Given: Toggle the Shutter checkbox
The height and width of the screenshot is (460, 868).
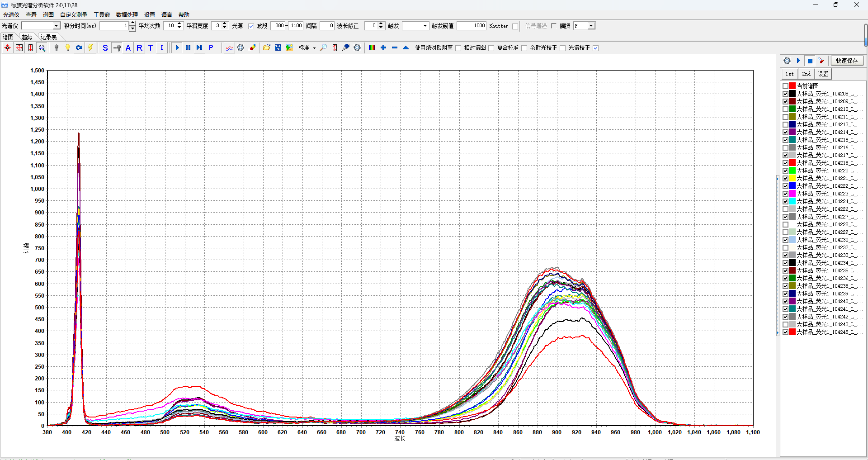Looking at the screenshot, I should coord(515,26).
